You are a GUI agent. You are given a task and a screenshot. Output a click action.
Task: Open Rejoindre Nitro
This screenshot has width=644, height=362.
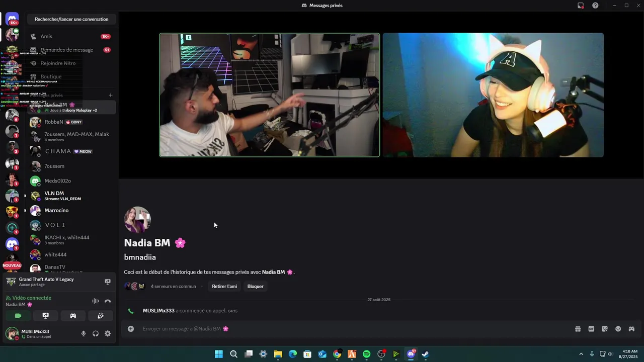pos(71,63)
